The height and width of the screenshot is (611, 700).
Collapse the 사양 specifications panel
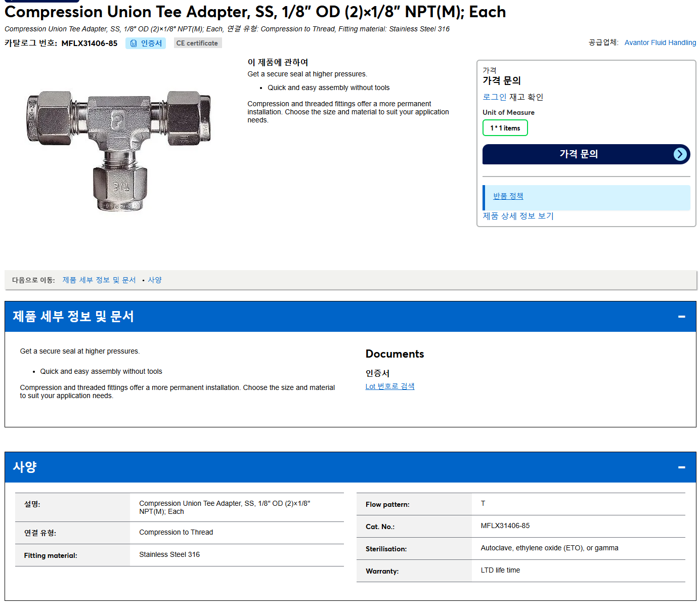(681, 467)
